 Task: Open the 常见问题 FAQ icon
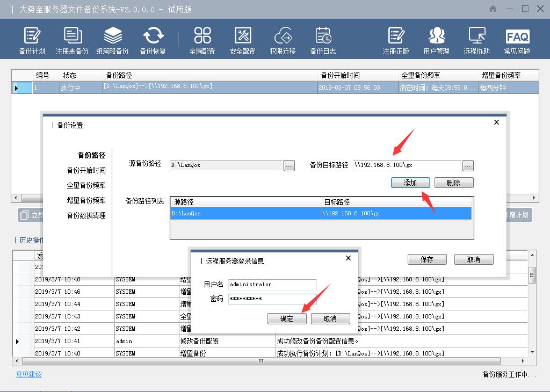tap(517, 41)
